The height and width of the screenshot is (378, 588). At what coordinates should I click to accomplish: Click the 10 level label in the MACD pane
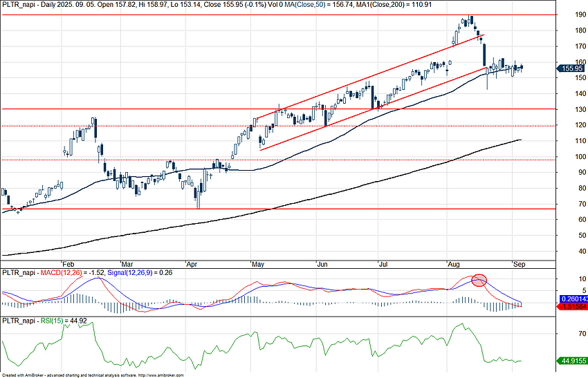coord(582,279)
